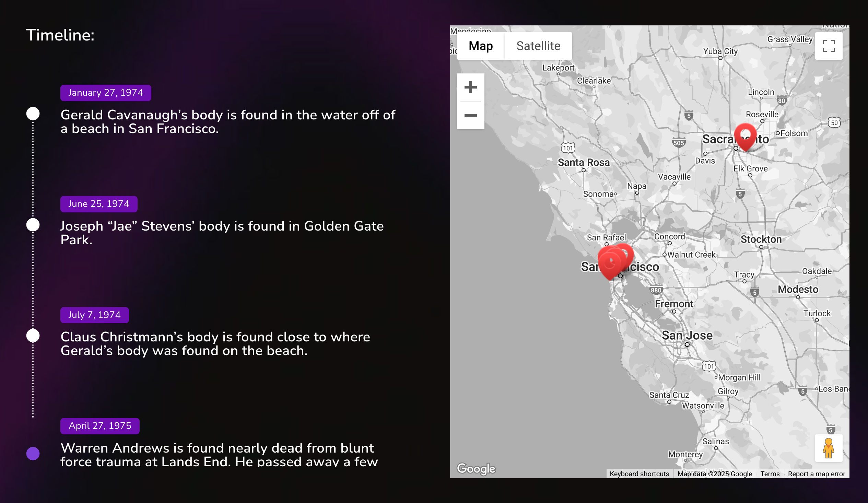Click the timeline dot for Joseph Stevens' entry
Screen dimensions: 868x503
33,225
